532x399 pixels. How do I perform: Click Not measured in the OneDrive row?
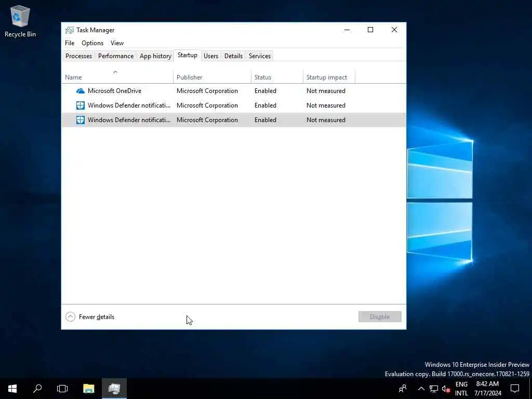click(x=326, y=91)
